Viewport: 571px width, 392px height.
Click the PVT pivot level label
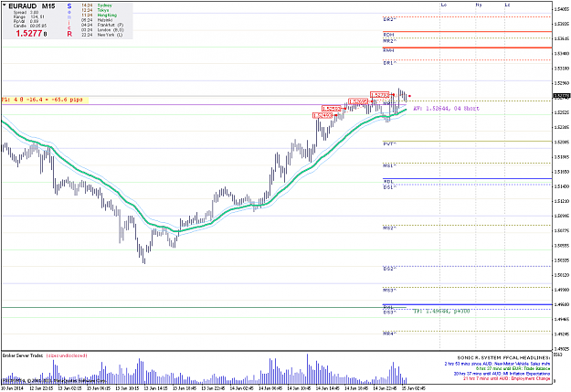[x=389, y=144]
